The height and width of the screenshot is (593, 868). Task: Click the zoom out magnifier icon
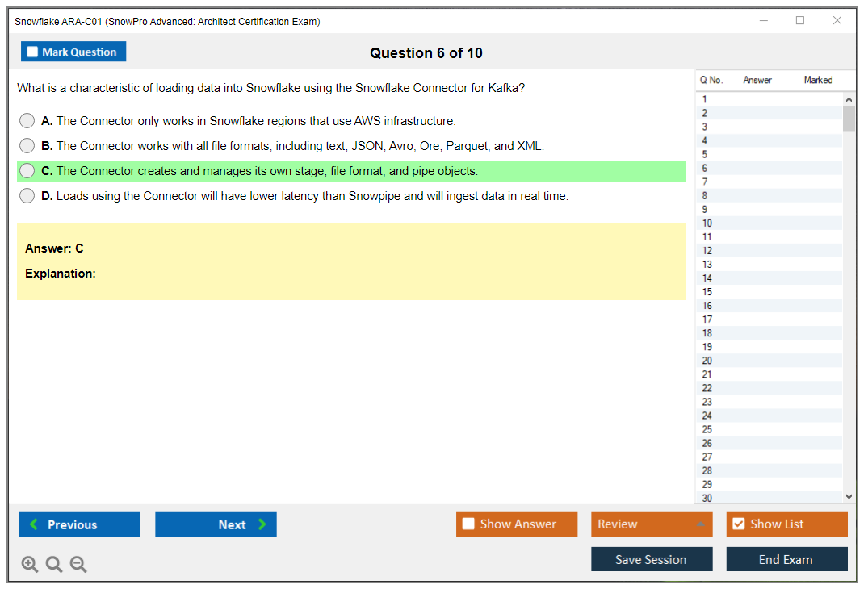pos(78,565)
